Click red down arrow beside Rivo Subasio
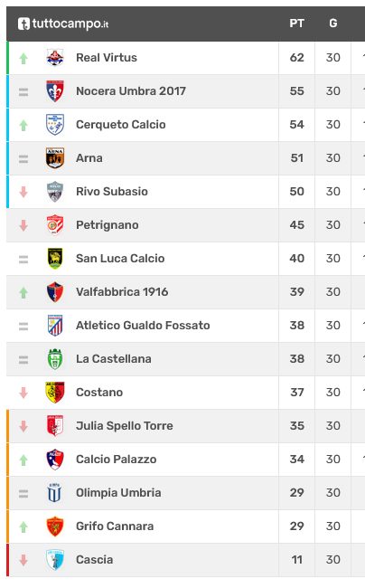The image size is (365, 588). point(23,192)
